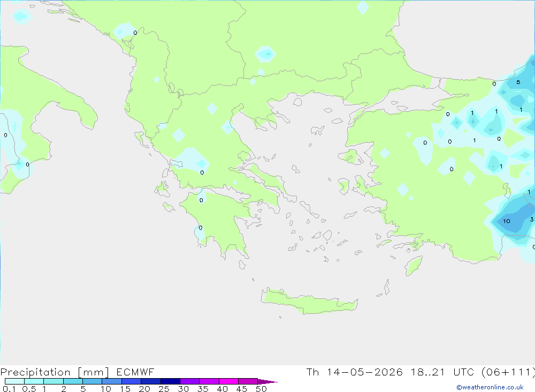
Task: Pick the 10–15 mm blue legend swatch
Action: [112, 381]
